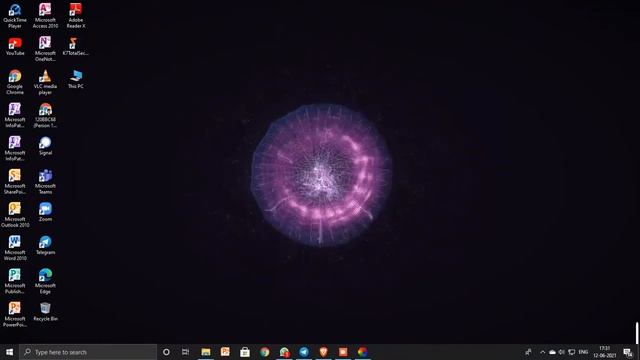Open the network status tray icon
640x360 pixels.
click(571, 352)
